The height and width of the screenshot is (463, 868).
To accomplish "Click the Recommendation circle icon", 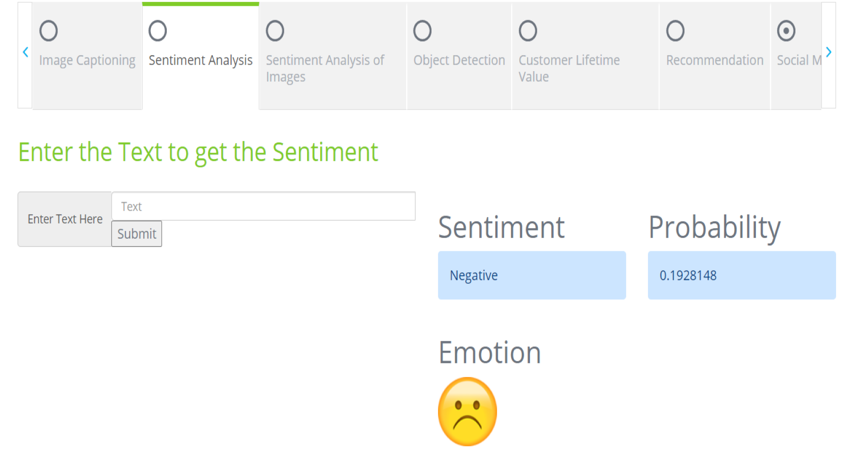I will tap(675, 31).
